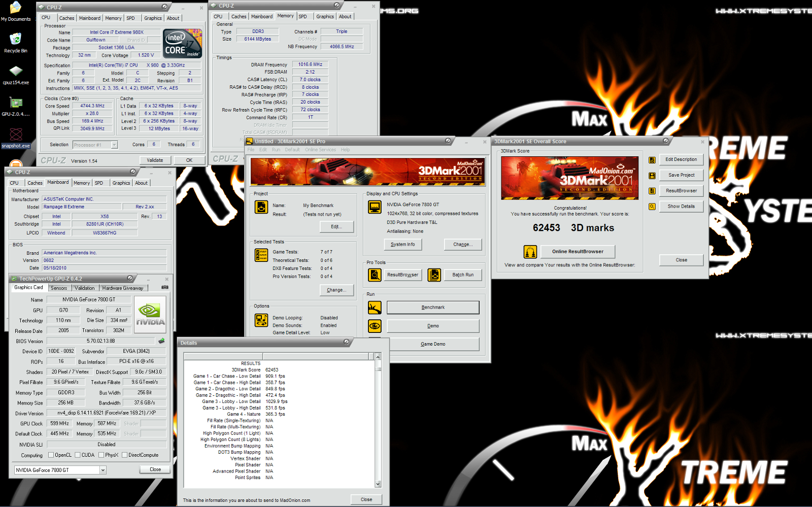
Task: Open the Recycle Bin desktop icon
Action: click(x=16, y=43)
